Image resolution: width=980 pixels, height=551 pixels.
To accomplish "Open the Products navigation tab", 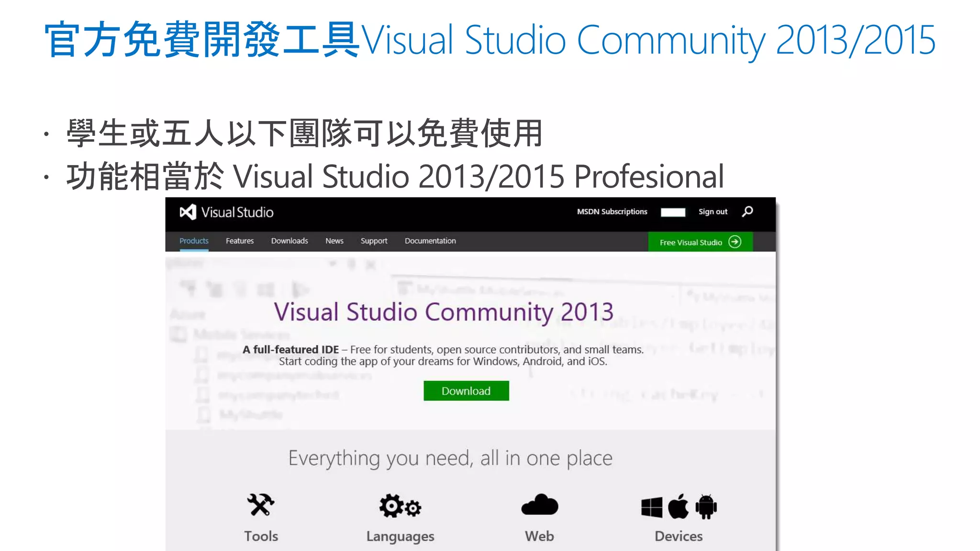I will (x=194, y=241).
